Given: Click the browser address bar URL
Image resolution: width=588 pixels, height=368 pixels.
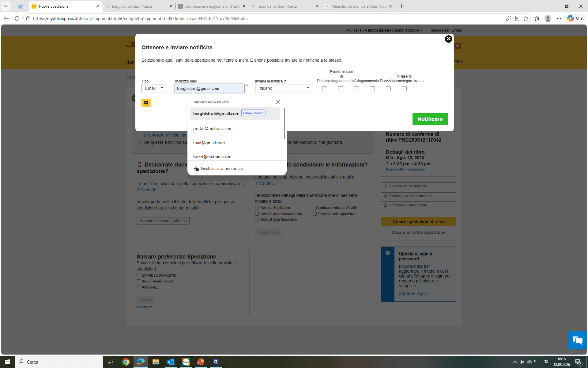Looking at the screenshot, I should point(140,18).
